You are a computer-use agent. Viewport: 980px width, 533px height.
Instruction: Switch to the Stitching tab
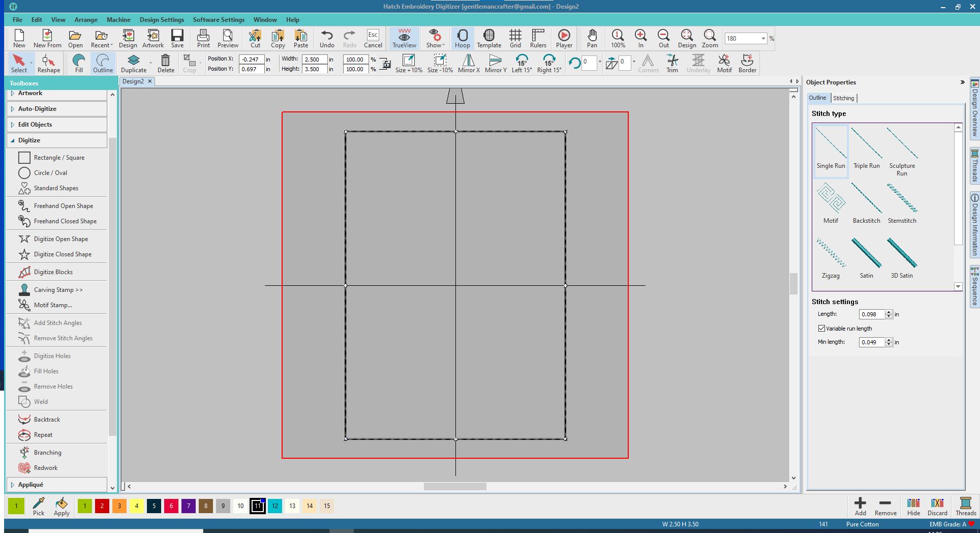pos(843,98)
